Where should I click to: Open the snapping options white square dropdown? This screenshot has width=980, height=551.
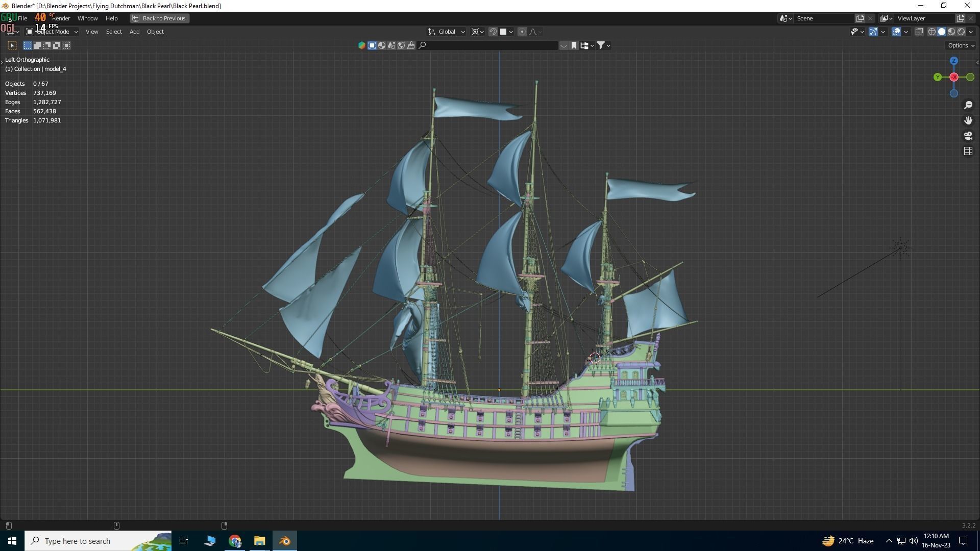(x=506, y=32)
